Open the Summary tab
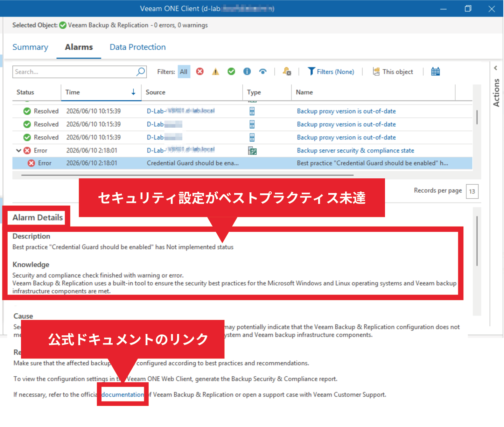The width and height of the screenshot is (504, 427). tap(30, 47)
